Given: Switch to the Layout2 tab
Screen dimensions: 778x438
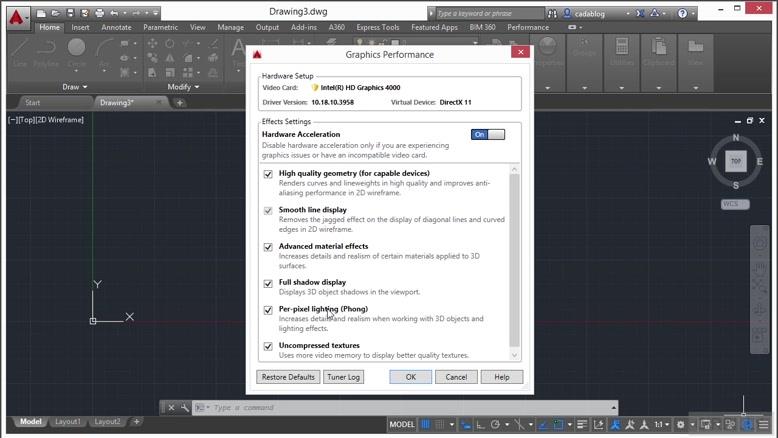Looking at the screenshot, I should click(107, 422).
